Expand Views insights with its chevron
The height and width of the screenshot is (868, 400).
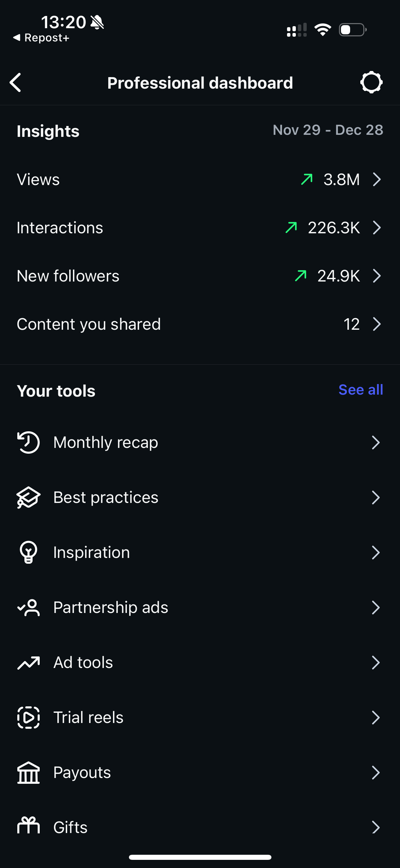(x=377, y=179)
